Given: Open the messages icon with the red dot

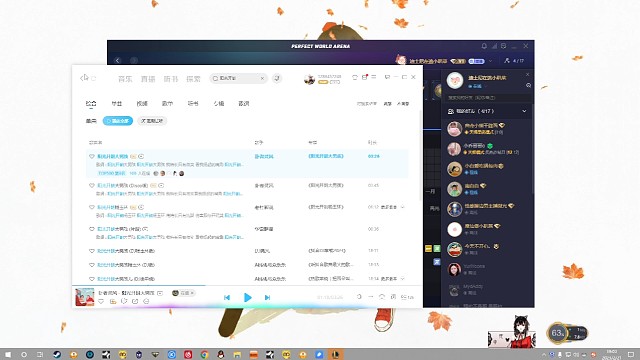Looking at the screenshot, I should point(364,77).
